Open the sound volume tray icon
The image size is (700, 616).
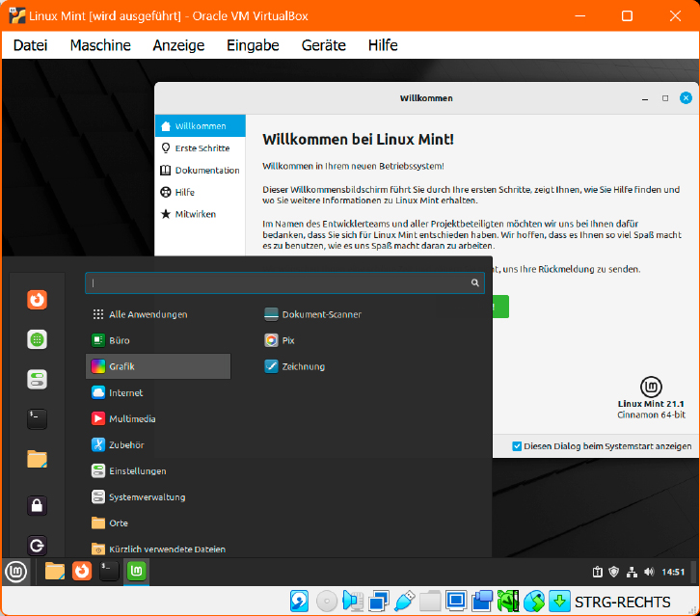pos(649,572)
